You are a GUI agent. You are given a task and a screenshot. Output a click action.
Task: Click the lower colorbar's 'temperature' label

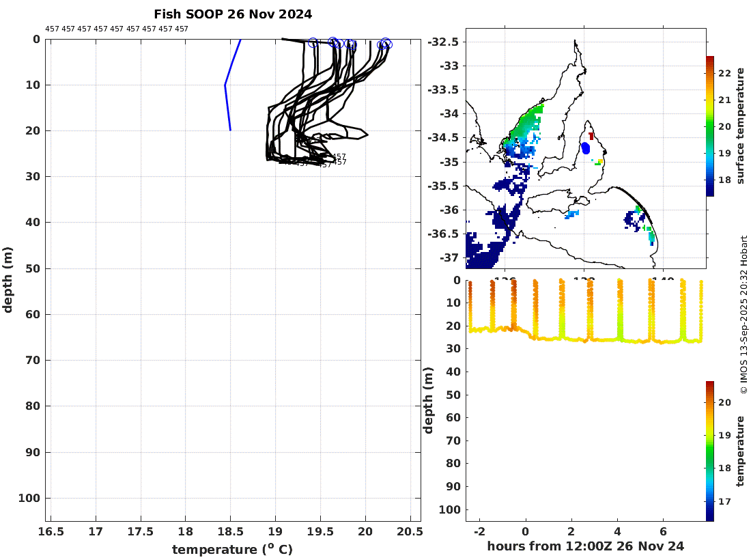741,451
